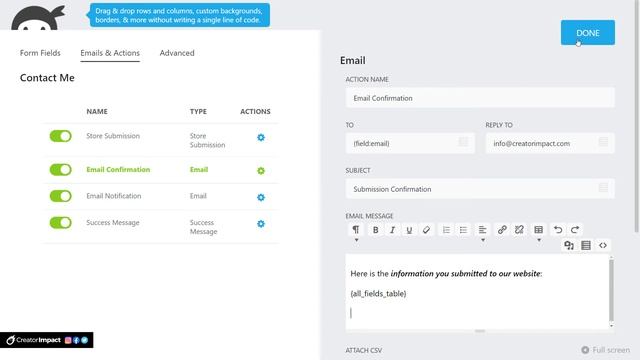The height and width of the screenshot is (360, 640).
Task: Open the insert table tool
Action: (539, 230)
